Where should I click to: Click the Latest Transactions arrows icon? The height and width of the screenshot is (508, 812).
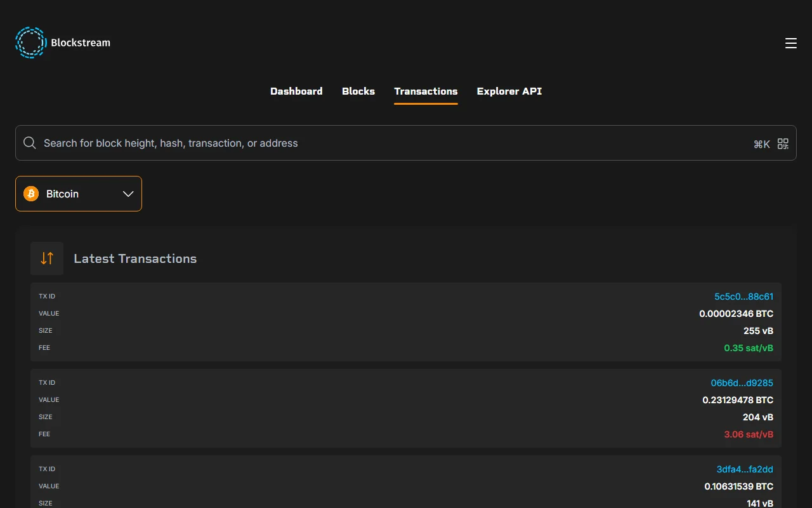point(47,258)
